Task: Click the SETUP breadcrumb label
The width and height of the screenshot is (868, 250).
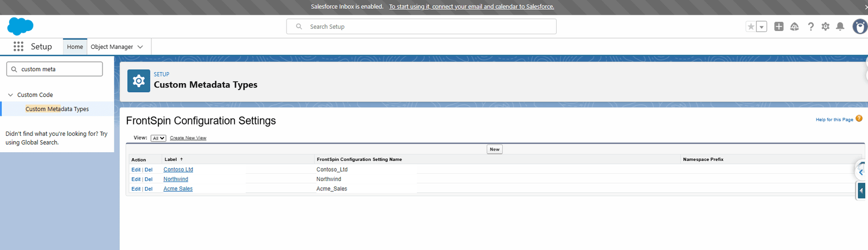Action: pos(162,74)
